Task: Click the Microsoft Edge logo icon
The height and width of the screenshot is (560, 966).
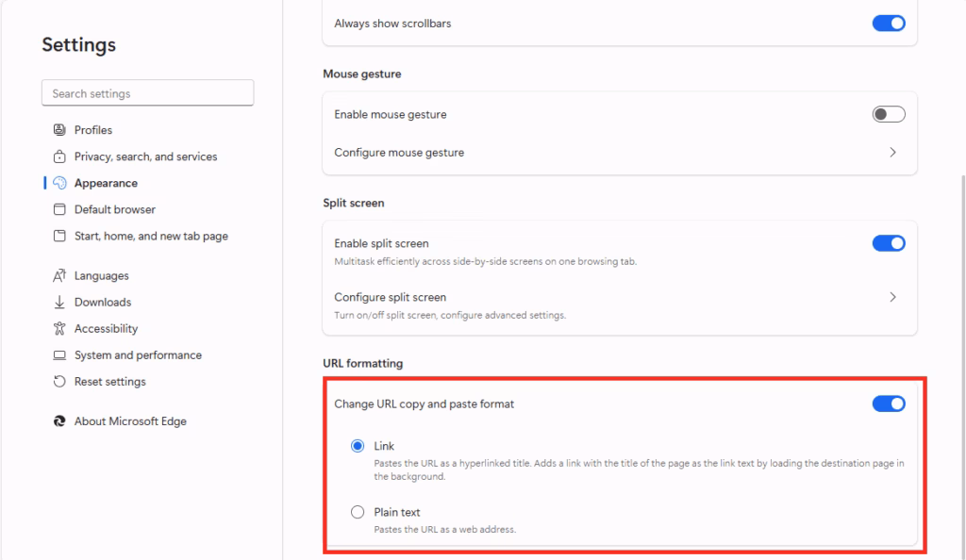Action: pos(59,420)
